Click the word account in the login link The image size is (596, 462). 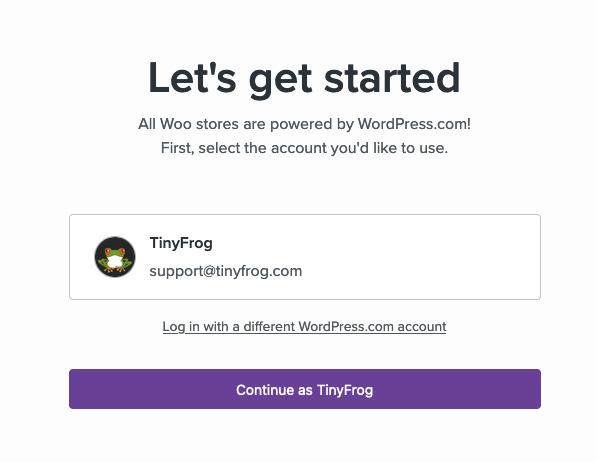point(422,327)
